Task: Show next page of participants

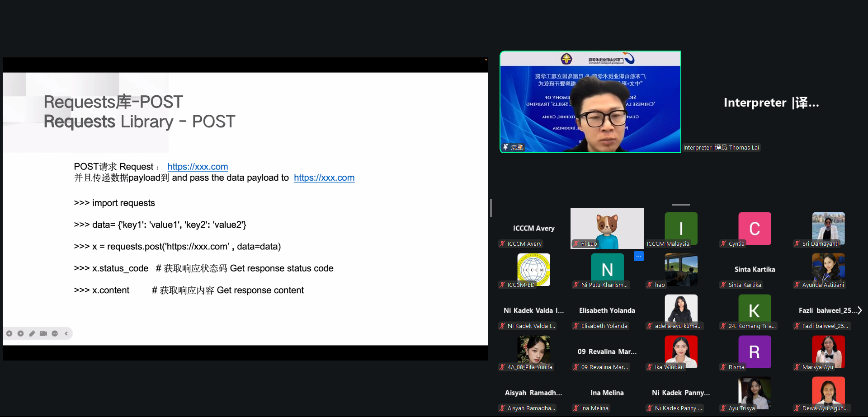Action: (x=859, y=310)
